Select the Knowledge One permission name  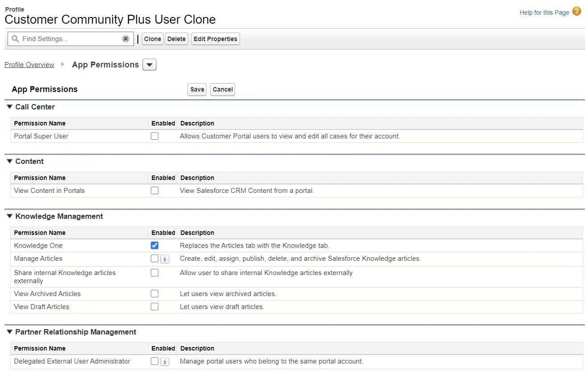38,246
